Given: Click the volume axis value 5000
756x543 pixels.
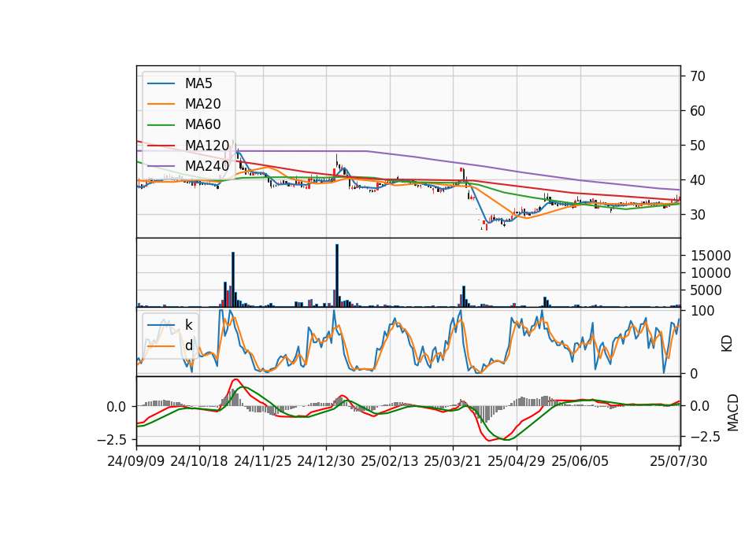Looking at the screenshot, I should click(x=706, y=290).
